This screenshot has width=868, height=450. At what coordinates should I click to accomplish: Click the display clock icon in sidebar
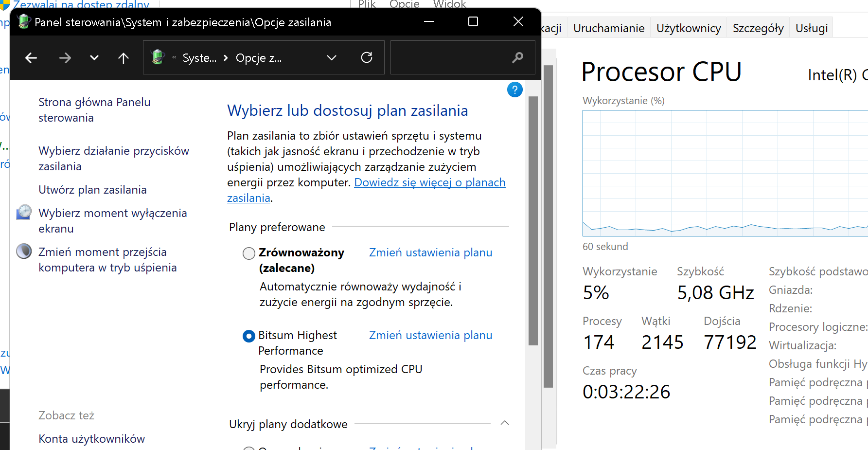pos(24,213)
